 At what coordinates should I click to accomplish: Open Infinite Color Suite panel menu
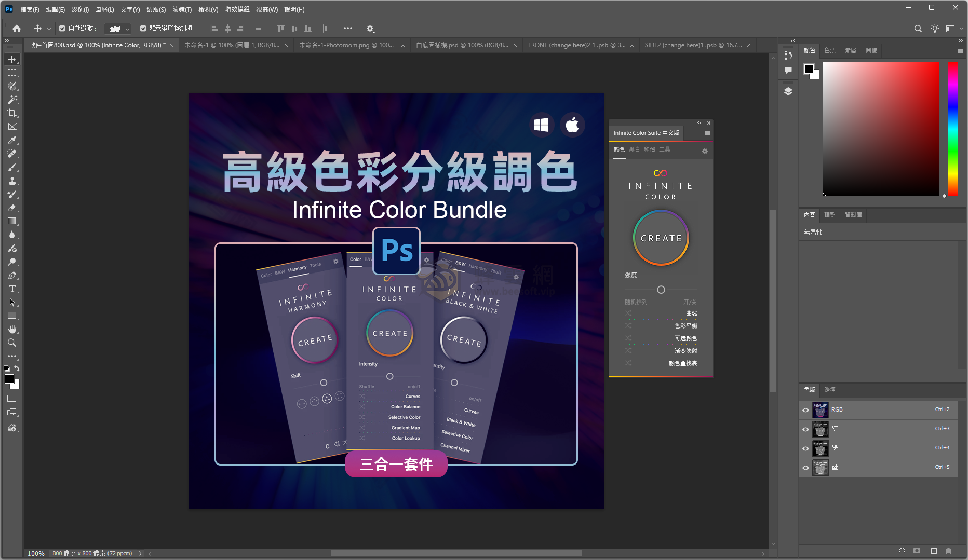coord(707,133)
